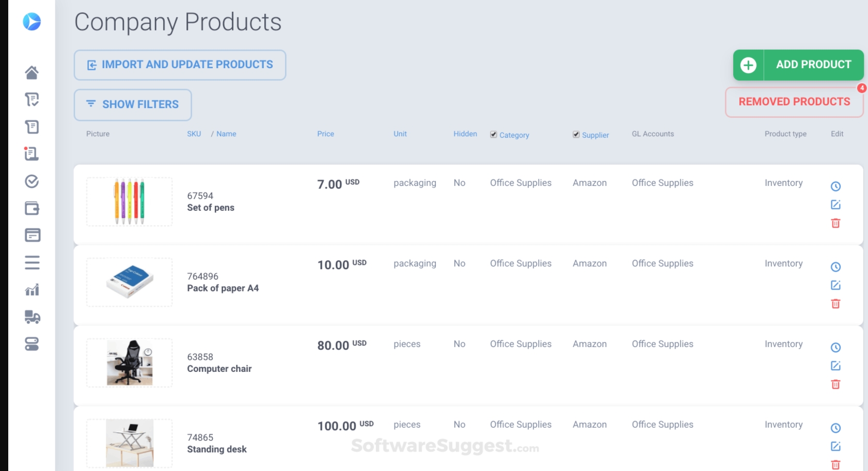This screenshot has width=868, height=471.
Task: Toggle the Category column checkbox
Action: click(x=494, y=135)
